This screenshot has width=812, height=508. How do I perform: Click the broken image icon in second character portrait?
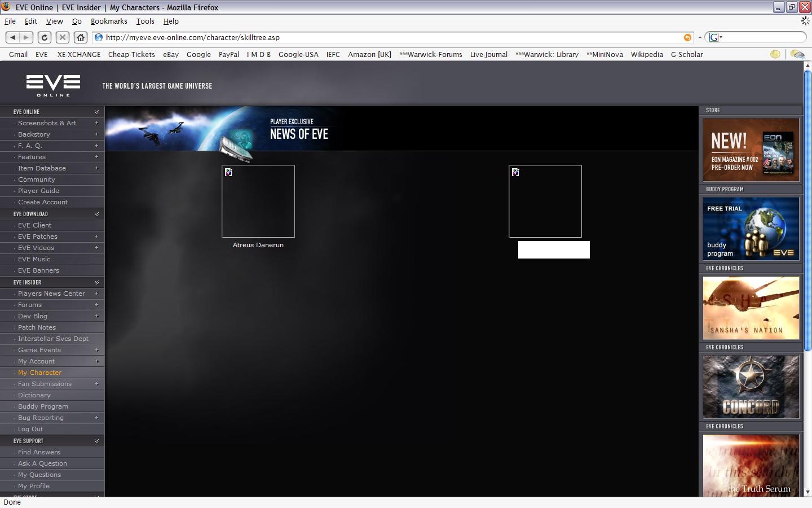[x=515, y=172]
